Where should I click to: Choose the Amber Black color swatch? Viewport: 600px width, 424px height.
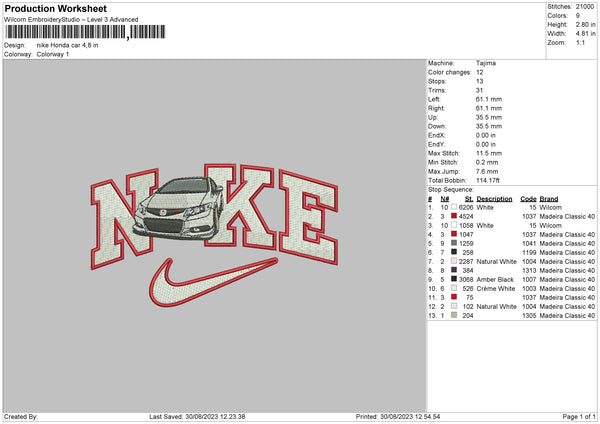pyautogui.click(x=454, y=279)
